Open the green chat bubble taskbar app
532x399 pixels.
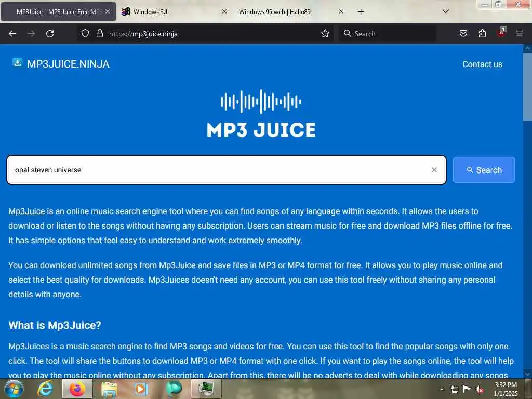[174, 389]
